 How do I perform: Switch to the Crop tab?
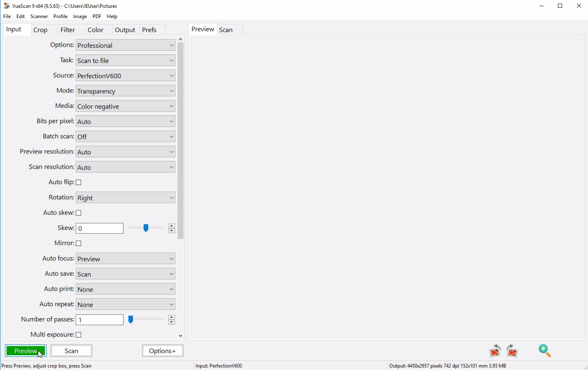click(40, 30)
